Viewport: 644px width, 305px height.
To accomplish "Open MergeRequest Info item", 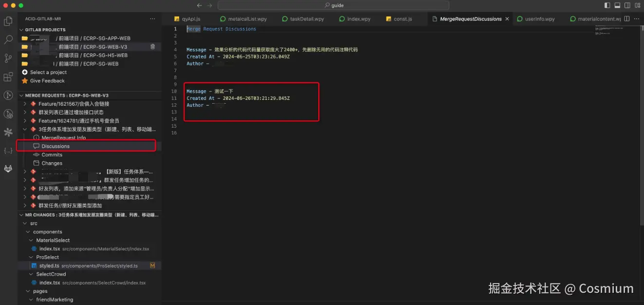I will coord(64,138).
